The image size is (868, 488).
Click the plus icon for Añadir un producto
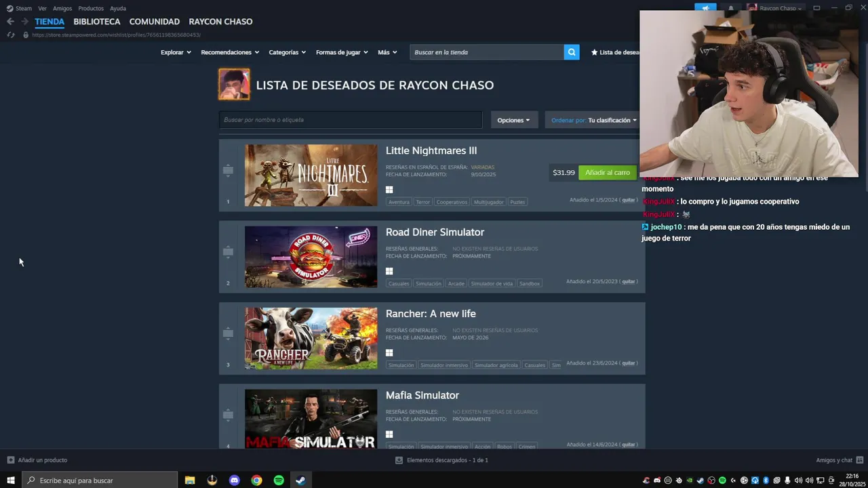[10, 460]
